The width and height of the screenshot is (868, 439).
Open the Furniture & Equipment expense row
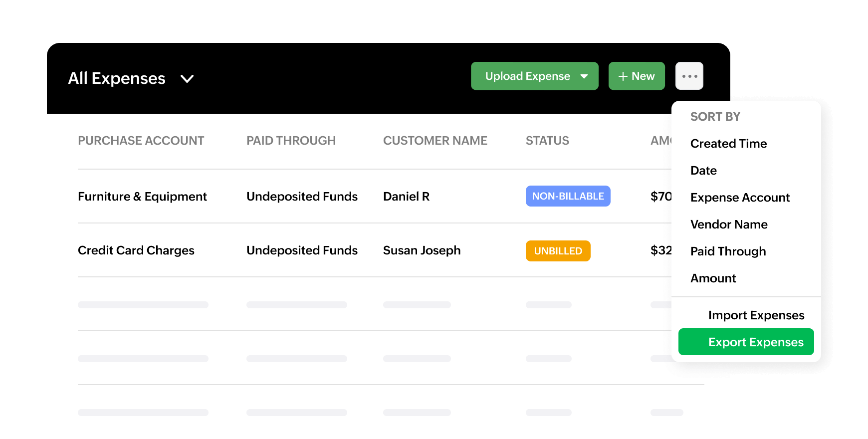(142, 197)
